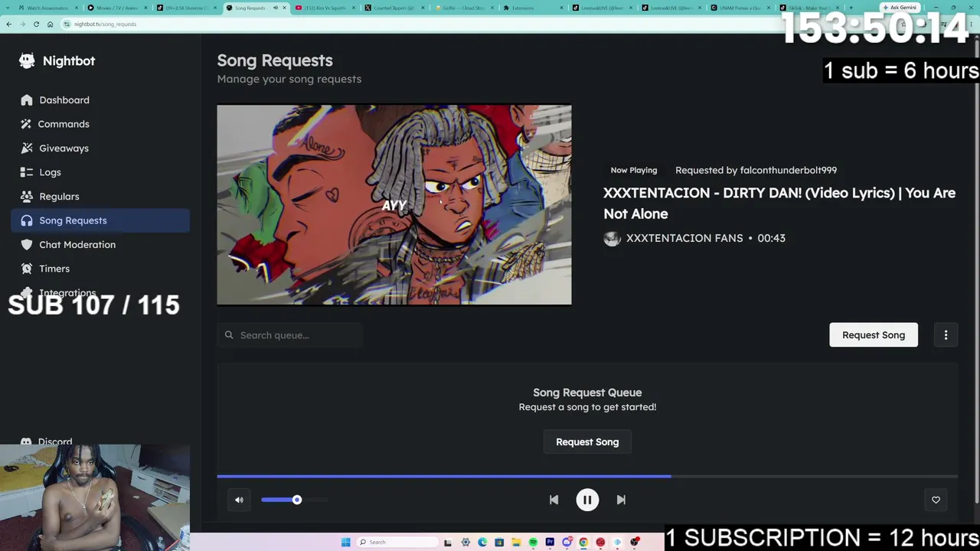Click the 'Requested by falconthunderbolt999' text

[756, 170]
